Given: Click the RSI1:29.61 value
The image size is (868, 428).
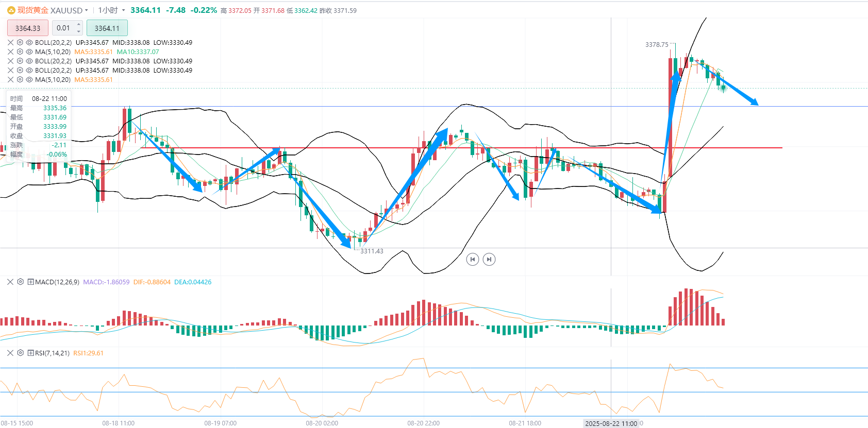Looking at the screenshot, I should (88, 353).
